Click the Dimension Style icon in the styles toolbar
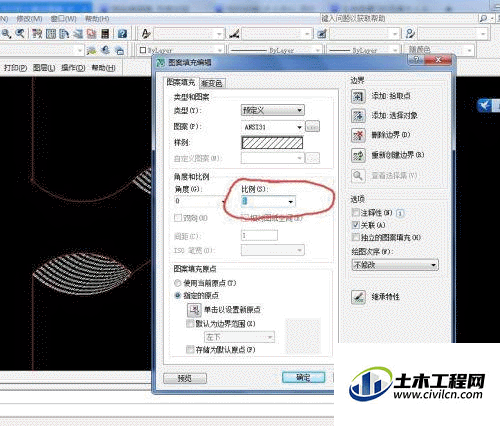Screen dimensions: 500x426 click(234, 33)
